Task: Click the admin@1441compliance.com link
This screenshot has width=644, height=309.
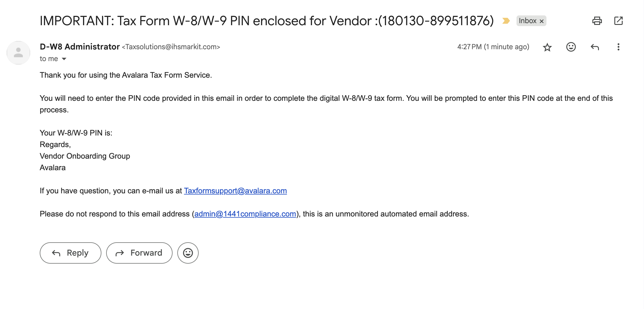Action: [x=245, y=214]
